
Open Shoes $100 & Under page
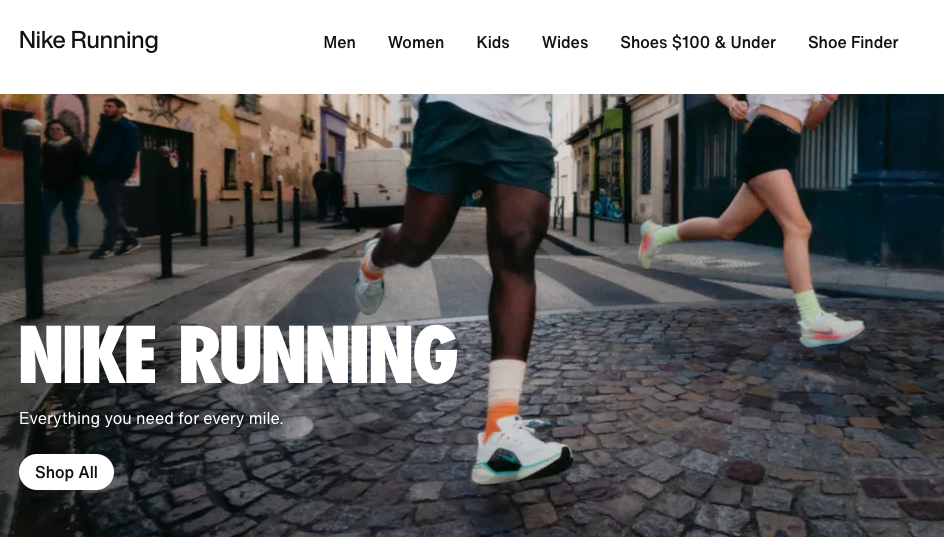(698, 43)
